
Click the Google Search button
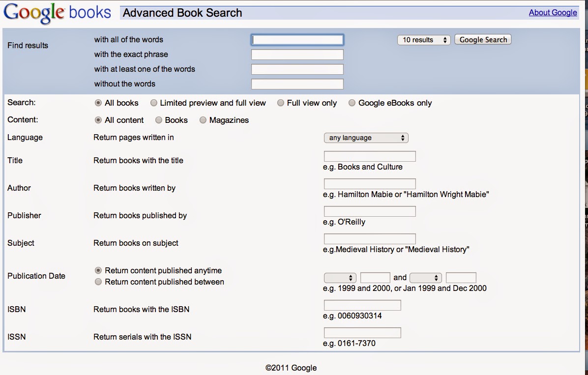[483, 40]
